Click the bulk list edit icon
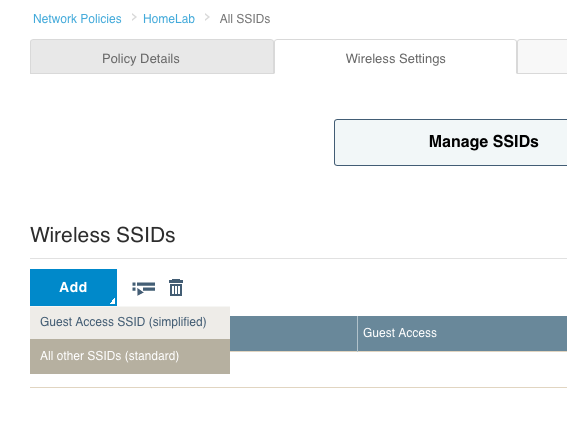 pos(144,288)
